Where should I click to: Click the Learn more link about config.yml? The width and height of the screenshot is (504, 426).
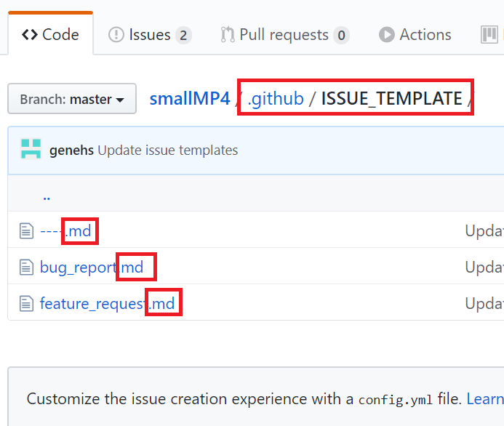pos(485,399)
